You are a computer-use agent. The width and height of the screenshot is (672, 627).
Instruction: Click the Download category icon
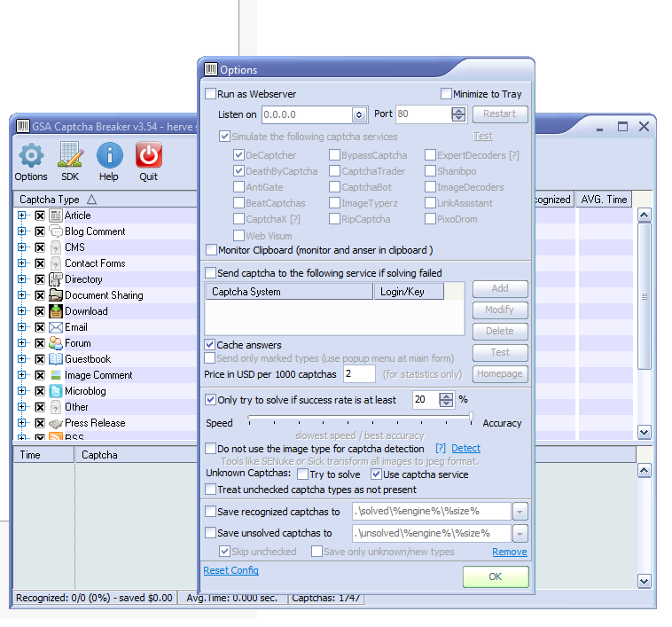(56, 311)
